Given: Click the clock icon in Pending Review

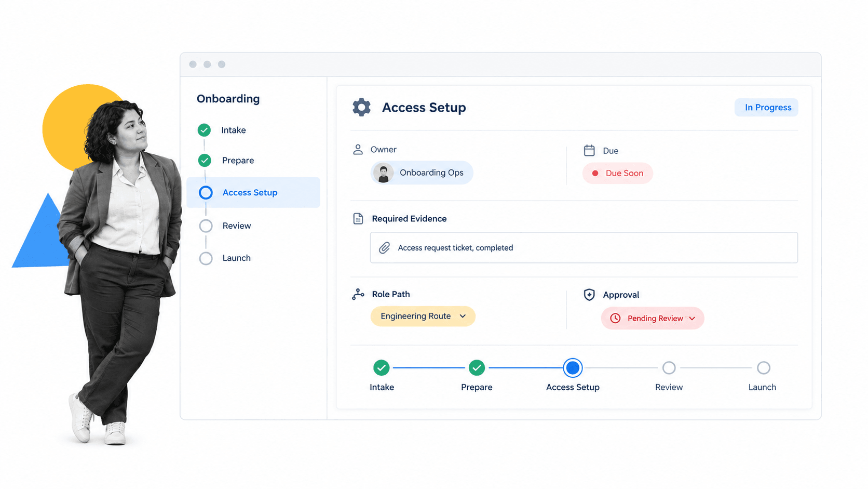Looking at the screenshot, I should pyautogui.click(x=615, y=318).
